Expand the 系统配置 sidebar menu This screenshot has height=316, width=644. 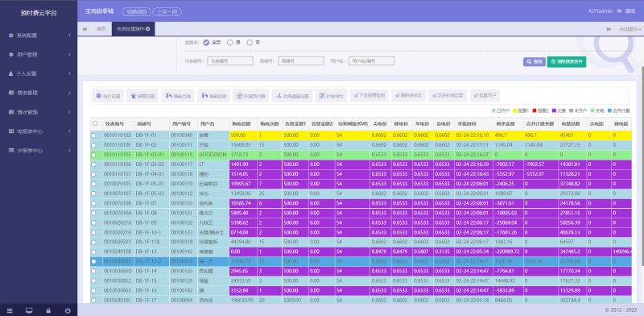39,35
